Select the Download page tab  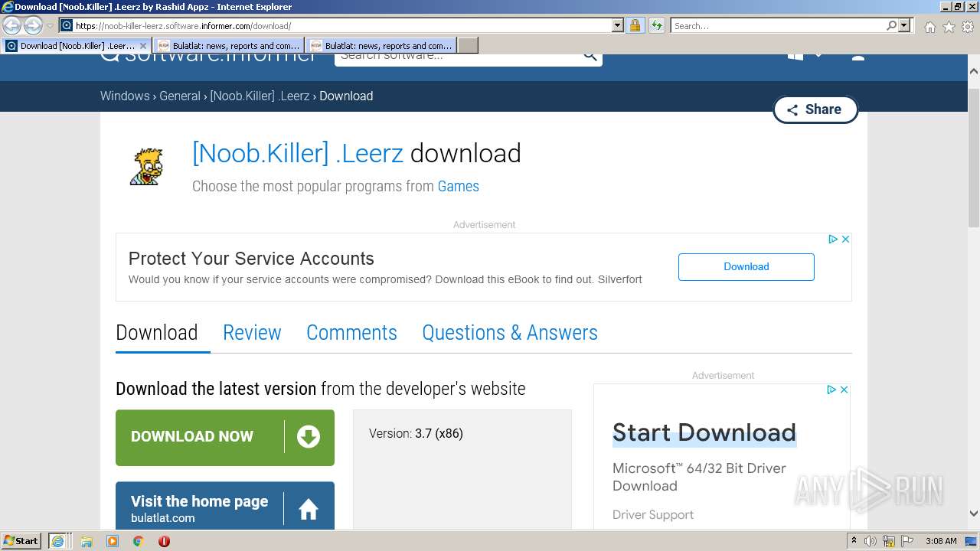click(157, 333)
